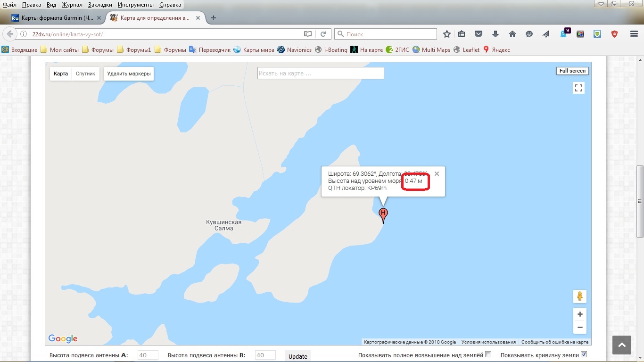Expand the Форумы1 bookmarks folder
644x362 pixels.
[x=134, y=49]
